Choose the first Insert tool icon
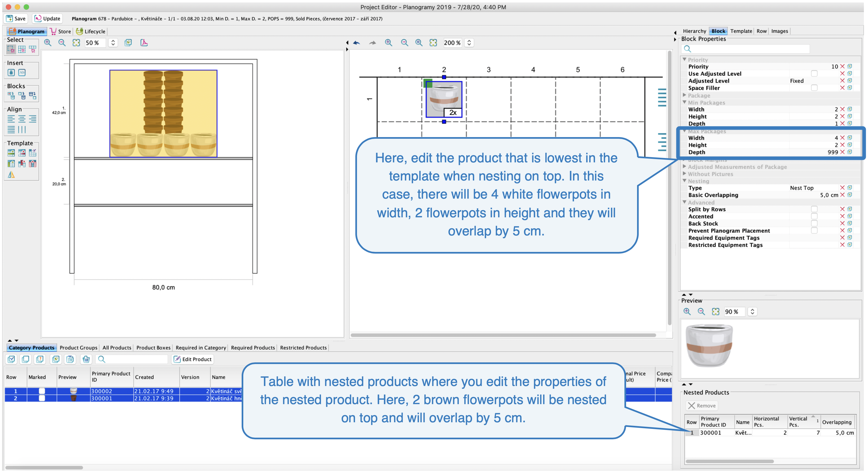 [x=11, y=73]
